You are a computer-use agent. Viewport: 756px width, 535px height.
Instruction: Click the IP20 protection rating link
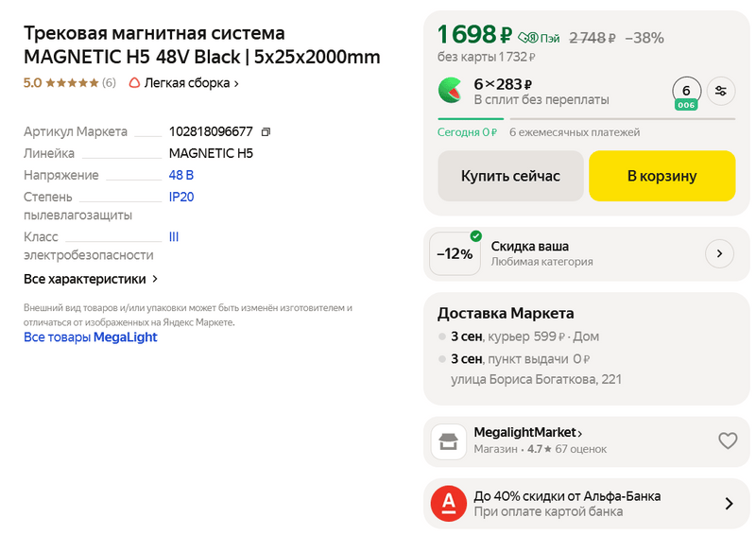[181, 197]
